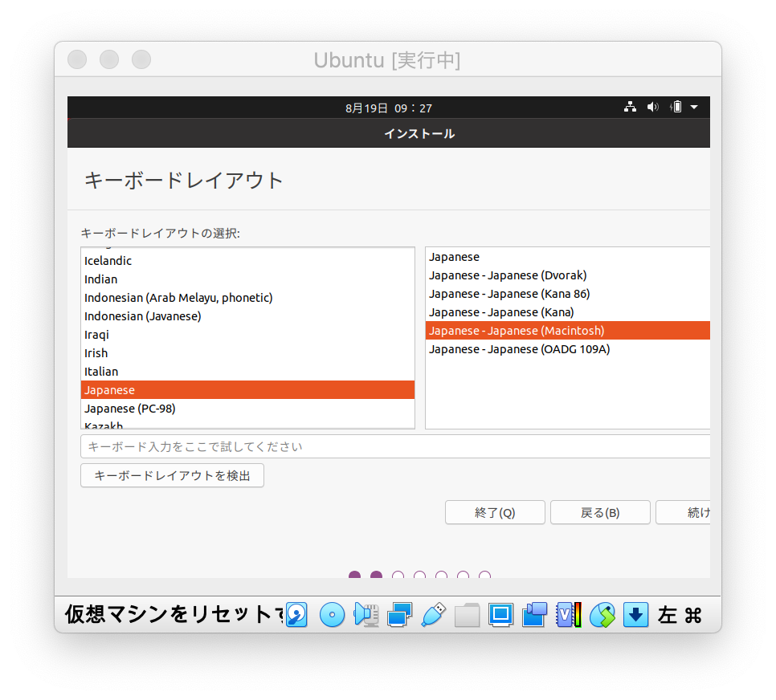776x700 pixels.
Task: Open the audio settings icon in VirtualBox status bar
Action: tap(366, 615)
